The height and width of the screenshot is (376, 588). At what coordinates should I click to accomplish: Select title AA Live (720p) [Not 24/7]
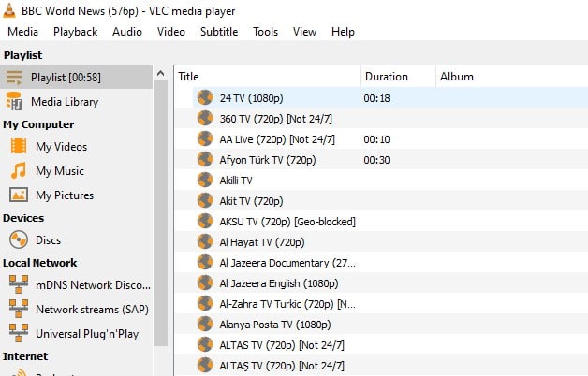point(277,139)
